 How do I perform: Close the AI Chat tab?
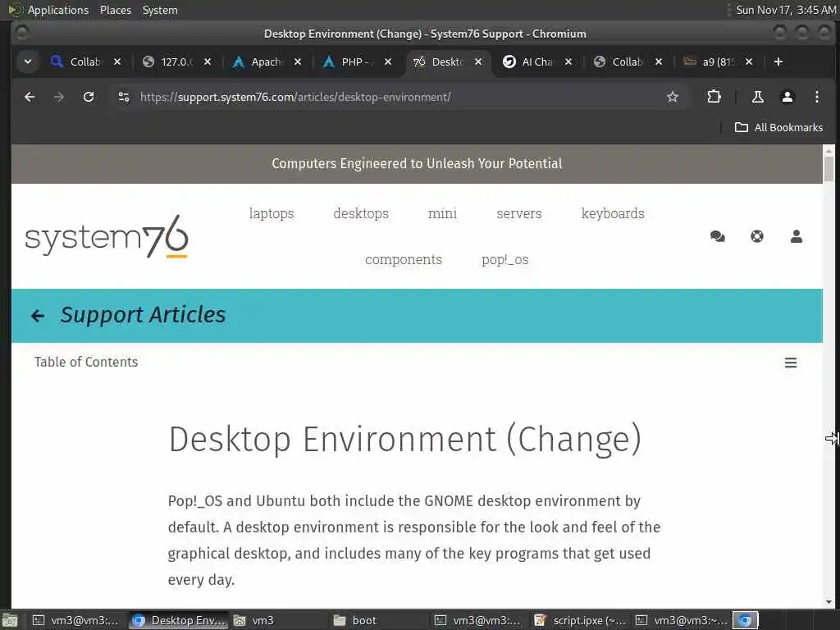(568, 62)
